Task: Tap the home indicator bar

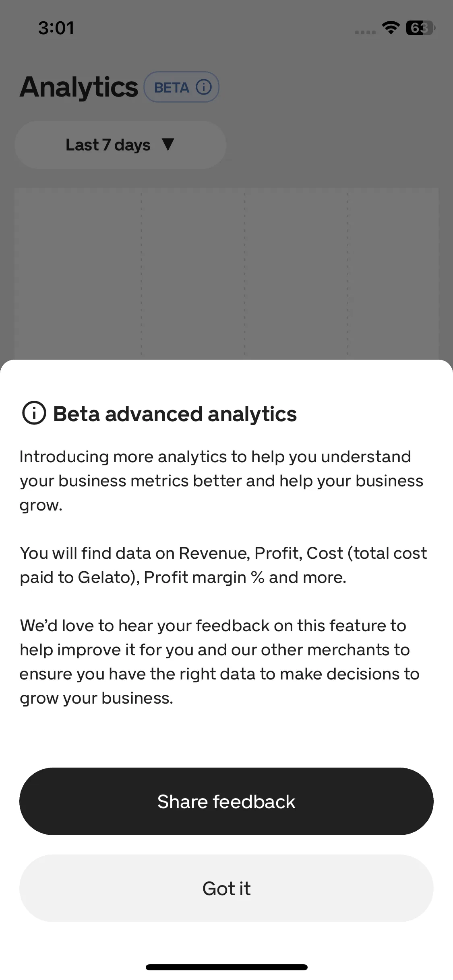Action: pos(227,967)
